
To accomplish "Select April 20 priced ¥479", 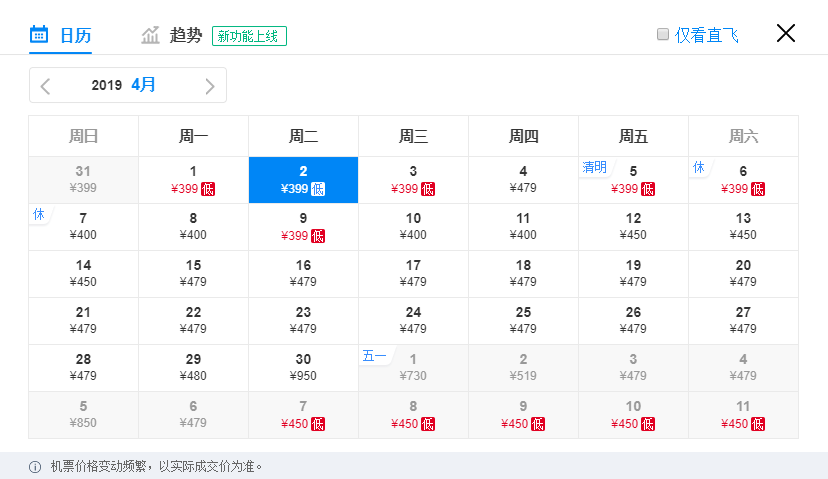I will pyautogui.click(x=744, y=274).
